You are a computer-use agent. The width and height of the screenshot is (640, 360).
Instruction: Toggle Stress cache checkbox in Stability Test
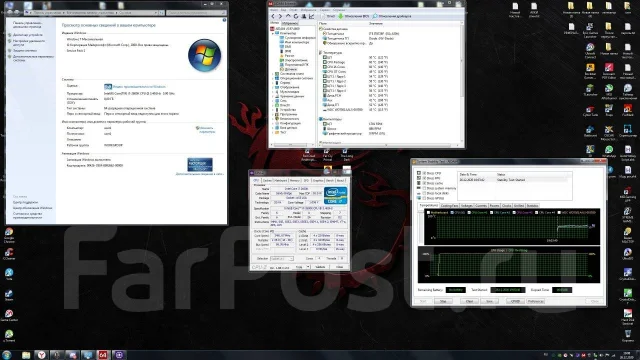pos(424,183)
